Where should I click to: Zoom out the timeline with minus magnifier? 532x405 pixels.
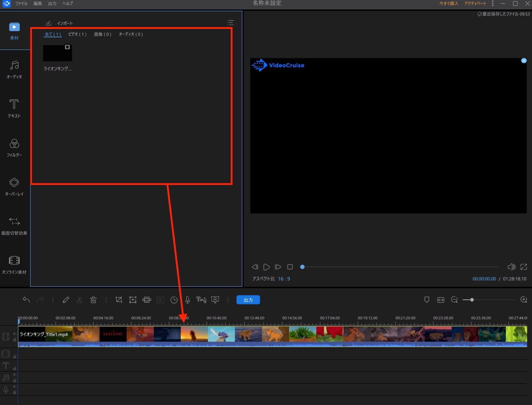(454, 300)
